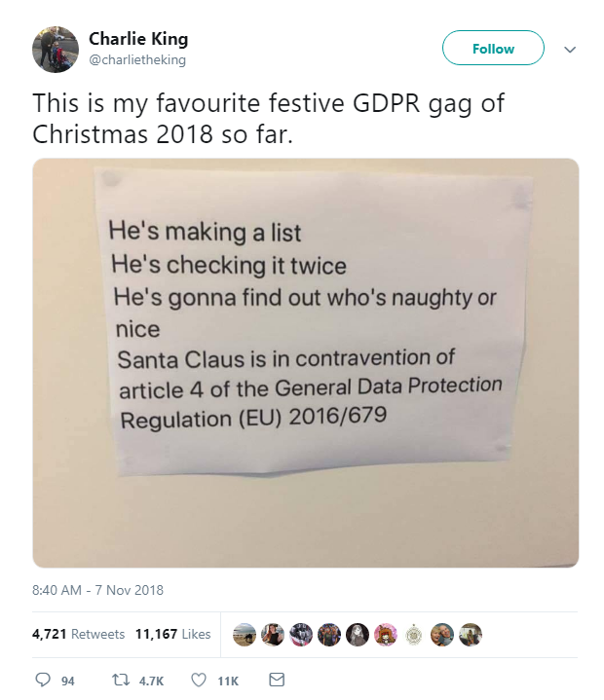The width and height of the screenshot is (604, 700).
Task: Click the tweet text about festive GDPR gag
Action: coord(269,117)
